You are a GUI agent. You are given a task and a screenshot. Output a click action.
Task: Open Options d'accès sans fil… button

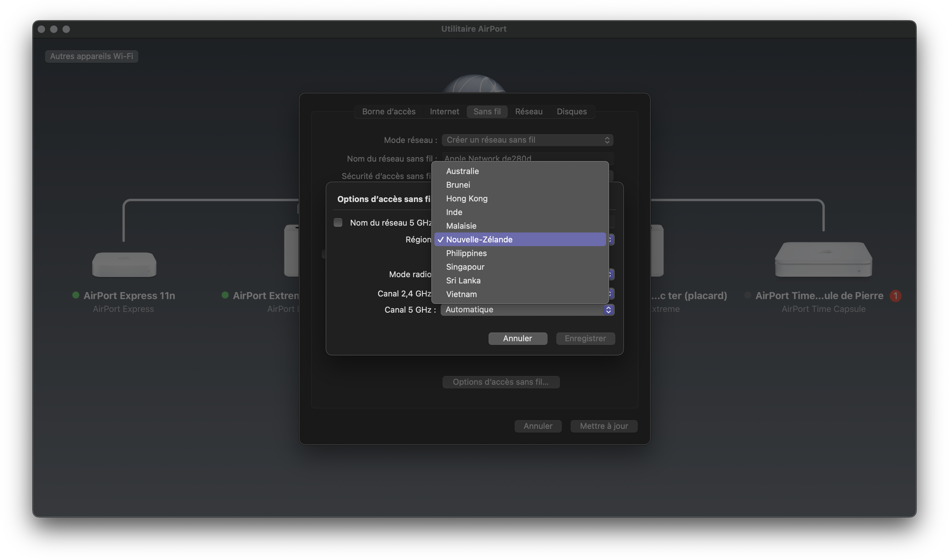pos(501,382)
